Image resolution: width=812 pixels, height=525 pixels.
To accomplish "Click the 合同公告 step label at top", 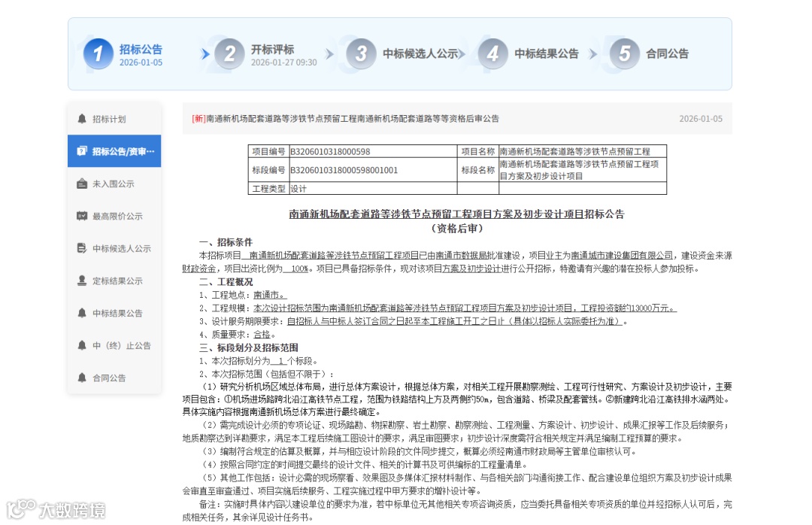I will coord(668,53).
